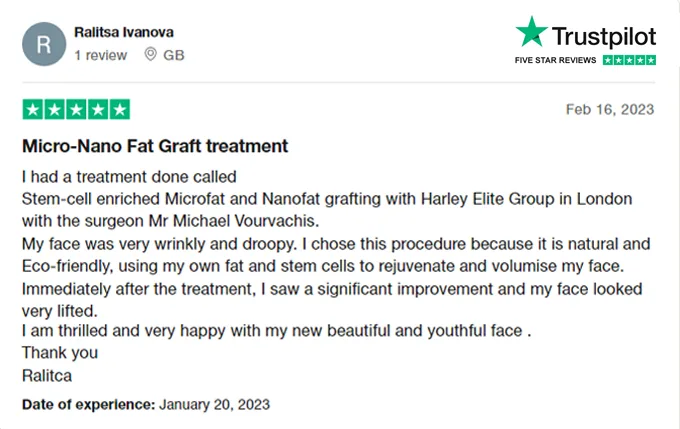Click the title Micro-Nano Fat Graft treatment

[x=155, y=146]
